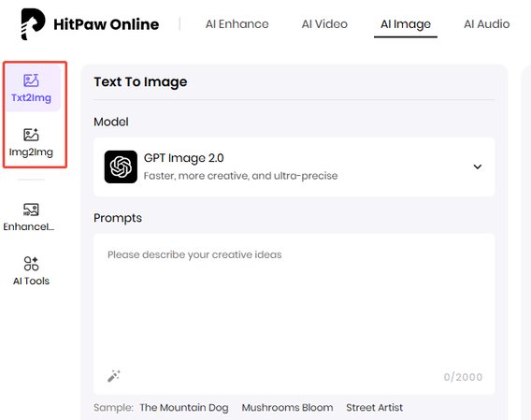The image size is (531, 420).
Task: Open the Img2Img sidebar tool
Action: (x=31, y=143)
